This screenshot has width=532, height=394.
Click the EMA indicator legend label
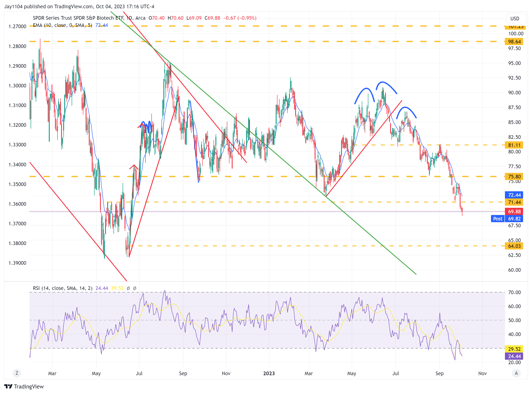click(62, 25)
